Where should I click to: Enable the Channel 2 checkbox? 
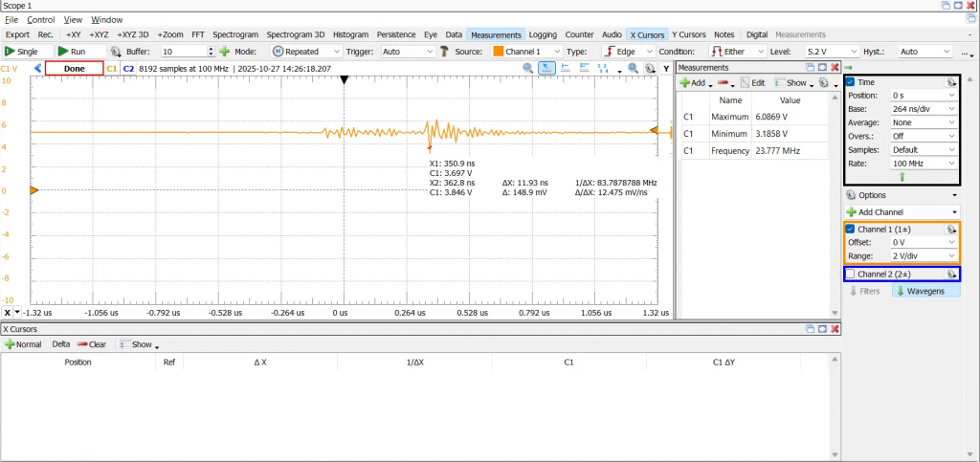point(850,275)
